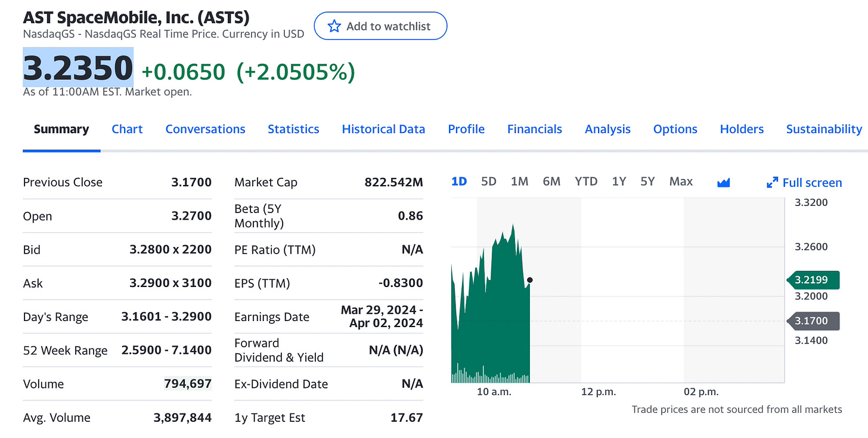Screen dimensions: 868x438
Task: Select the YTD chart range
Action: (x=586, y=181)
